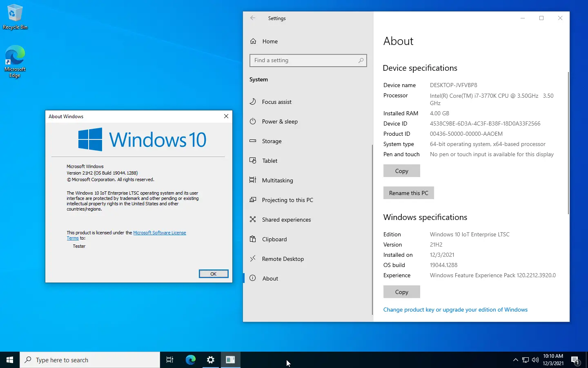Screen dimensions: 588x368
Task: Click Change product key or upgrade link
Action: point(455,310)
